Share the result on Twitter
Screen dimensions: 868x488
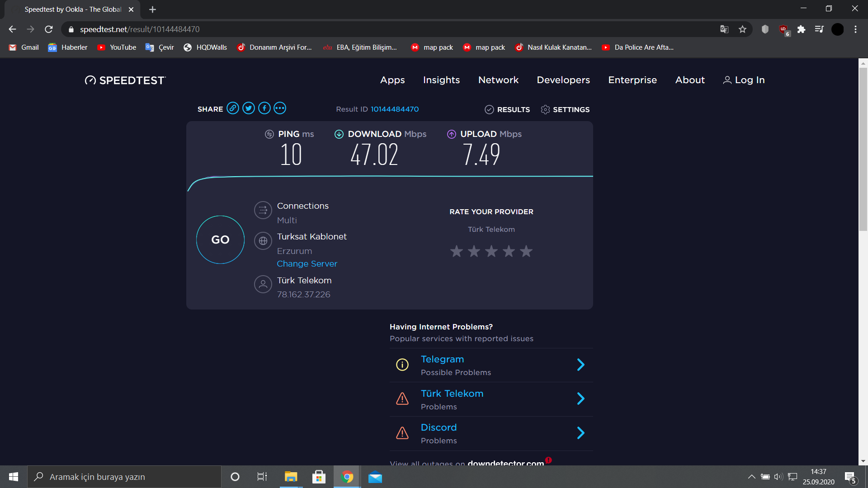249,108
